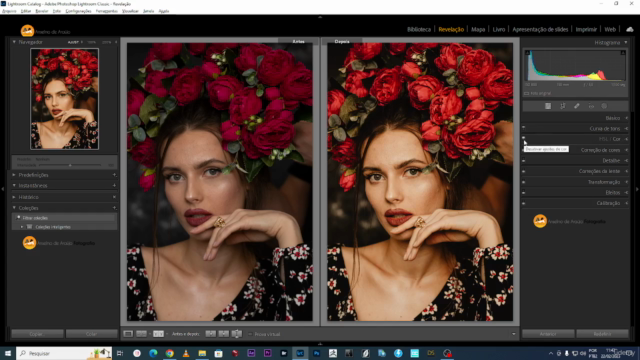
Task: Swap Before and After settings icon
Action: (x=237, y=334)
